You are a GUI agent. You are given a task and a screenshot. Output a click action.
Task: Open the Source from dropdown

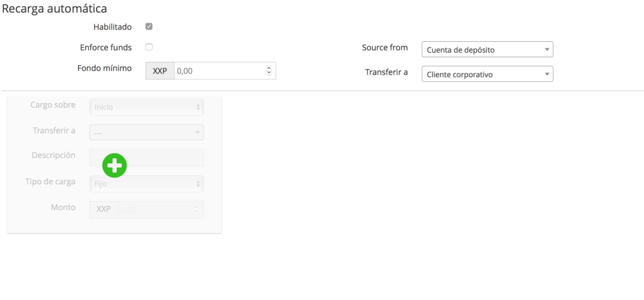487,50
